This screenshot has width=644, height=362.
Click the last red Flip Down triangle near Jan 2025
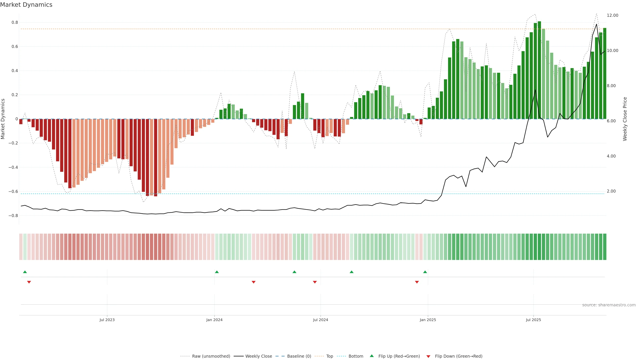(x=417, y=282)
